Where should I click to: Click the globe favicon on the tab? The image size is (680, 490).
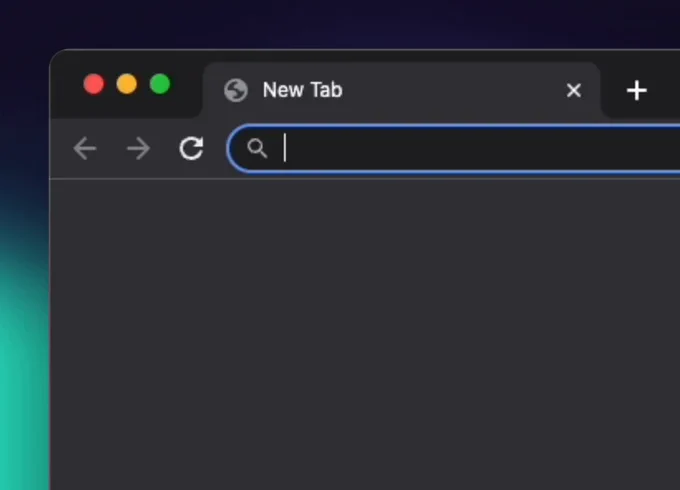(x=236, y=90)
